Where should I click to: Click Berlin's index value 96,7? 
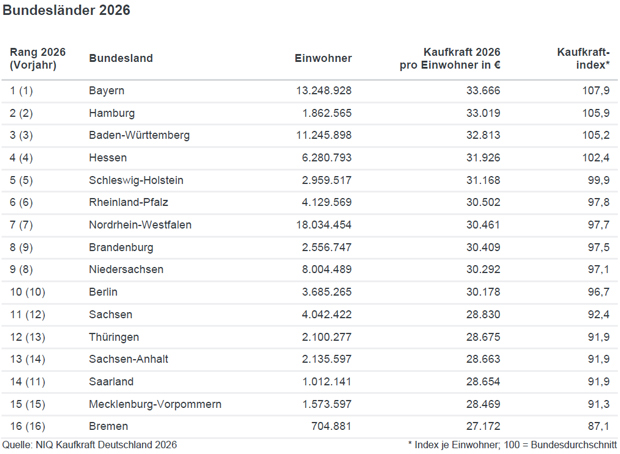point(596,292)
